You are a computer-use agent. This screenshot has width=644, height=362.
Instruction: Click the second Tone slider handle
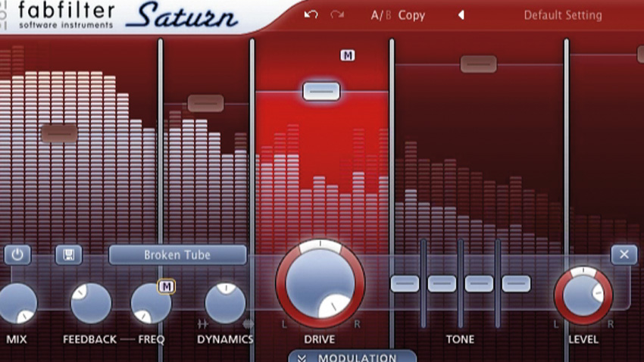pos(442,283)
